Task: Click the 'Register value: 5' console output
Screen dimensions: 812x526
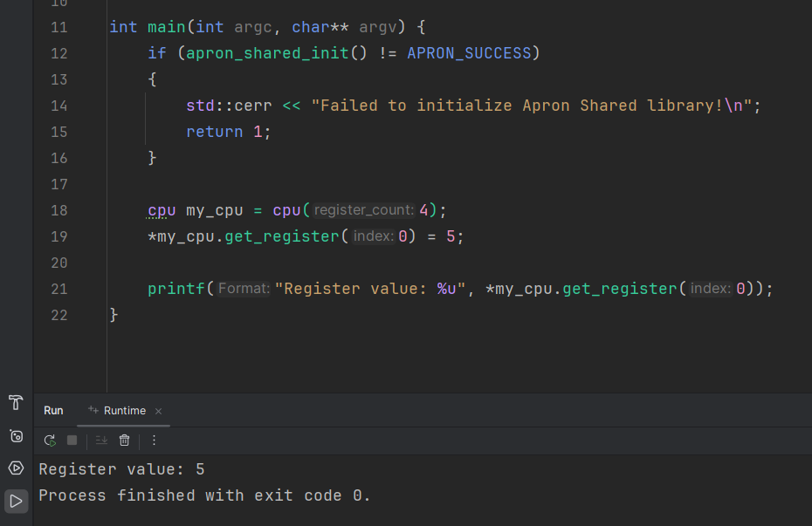Action: pos(121,469)
